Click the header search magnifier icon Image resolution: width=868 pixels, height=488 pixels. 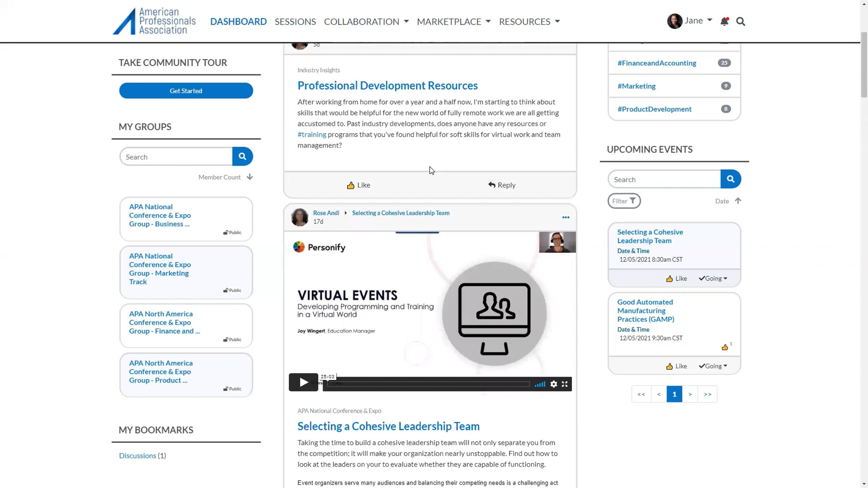[740, 21]
